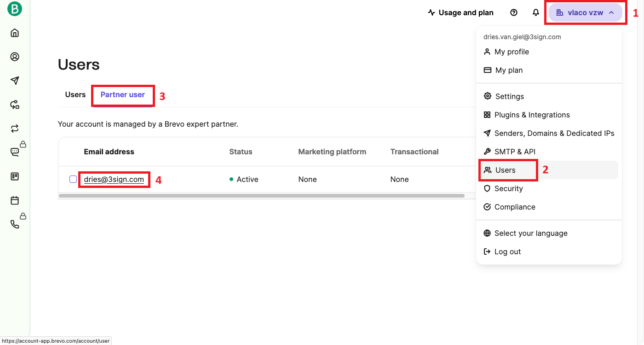This screenshot has height=345, width=644.
Task: Click the horizontal table scrollbar
Action: [262, 196]
